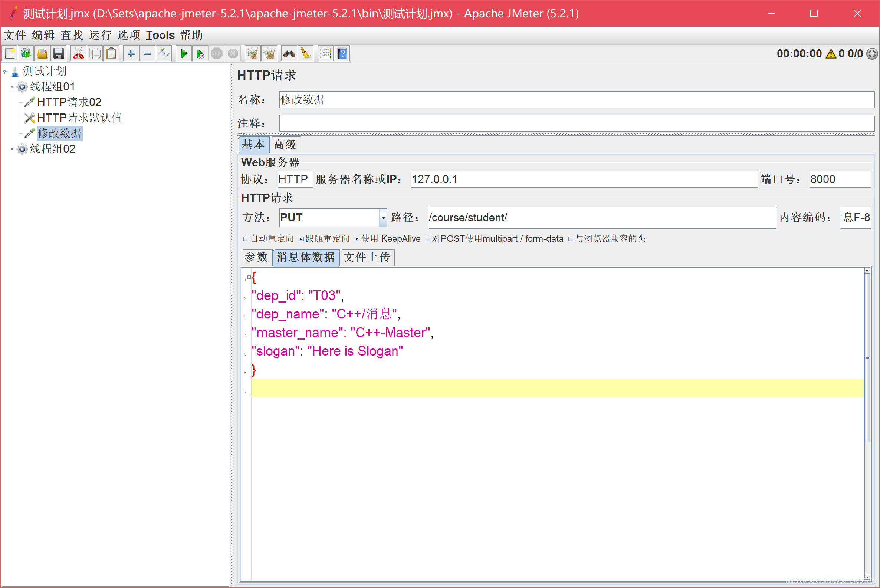Screen dimensions: 880x588
Task: Click the Stop sign icon
Action: (217, 54)
